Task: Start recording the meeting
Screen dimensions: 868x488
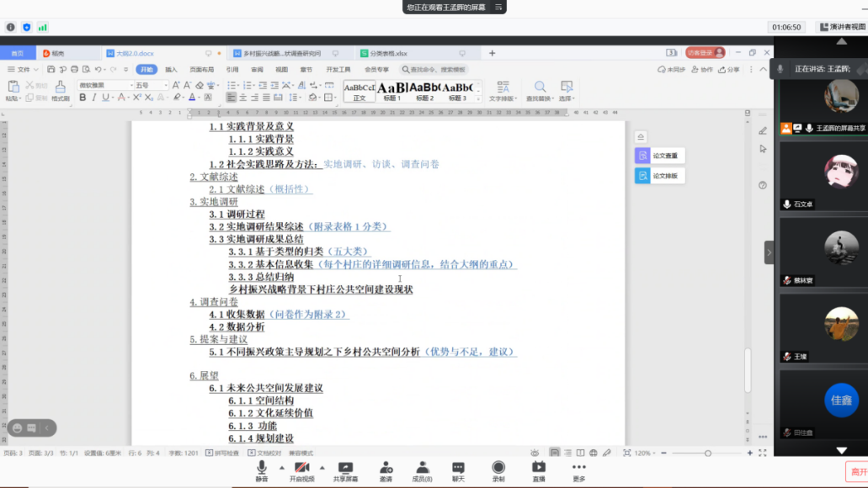Action: 498,471
